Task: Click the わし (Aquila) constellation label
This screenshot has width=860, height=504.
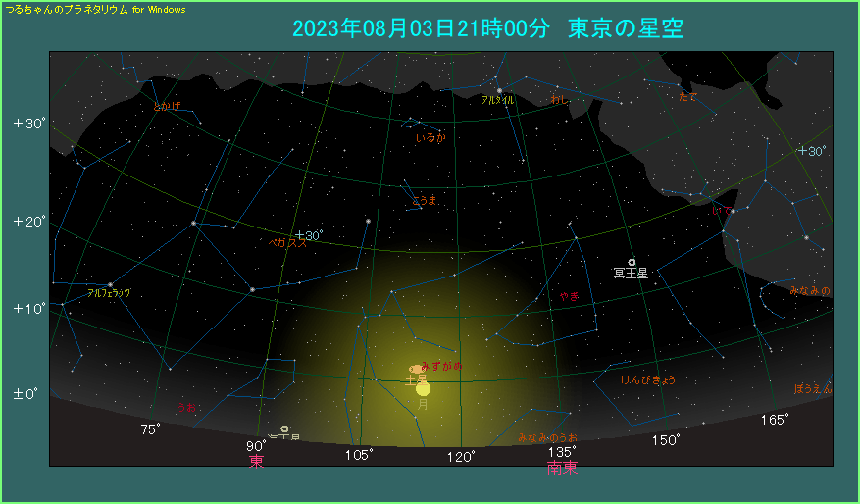Action: tap(559, 99)
